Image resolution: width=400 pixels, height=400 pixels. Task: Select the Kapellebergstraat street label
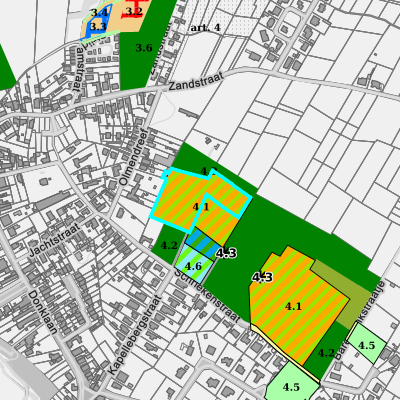(135, 334)
